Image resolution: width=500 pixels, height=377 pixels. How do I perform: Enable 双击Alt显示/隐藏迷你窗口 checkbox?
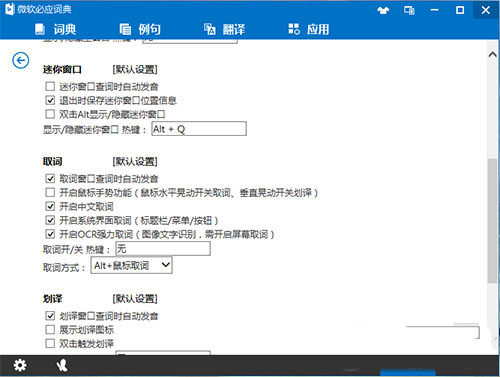50,114
